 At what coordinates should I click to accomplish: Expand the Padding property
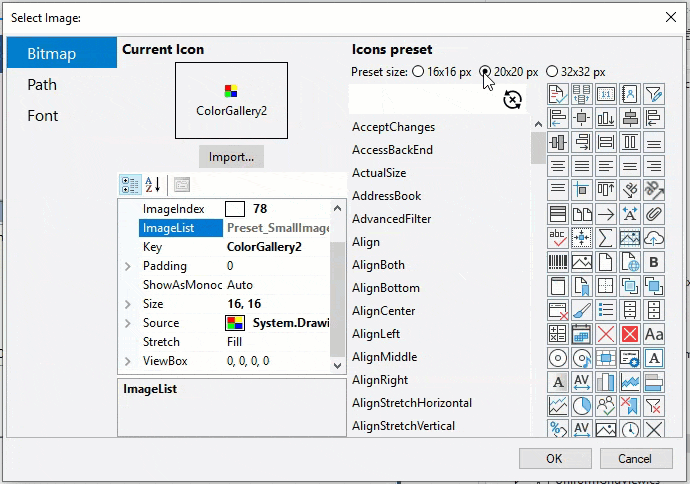[x=128, y=266]
